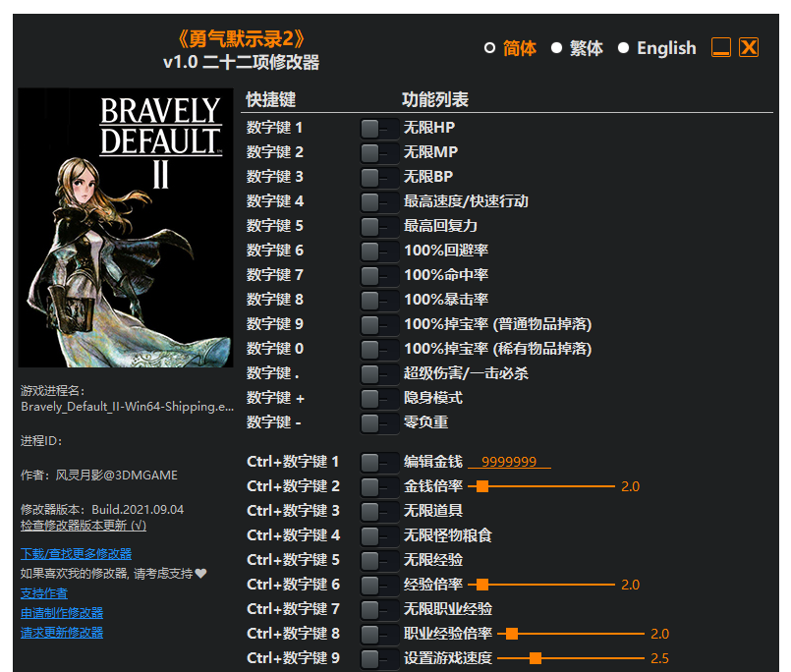Click the 金钱倍率 value 2.0
This screenshot has height=672, width=791.
pyautogui.click(x=631, y=487)
